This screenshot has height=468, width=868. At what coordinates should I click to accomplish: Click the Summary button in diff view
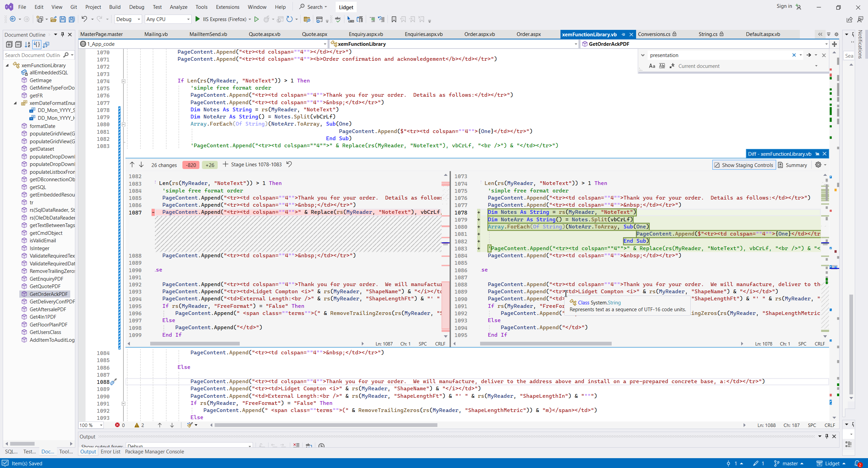(792, 165)
